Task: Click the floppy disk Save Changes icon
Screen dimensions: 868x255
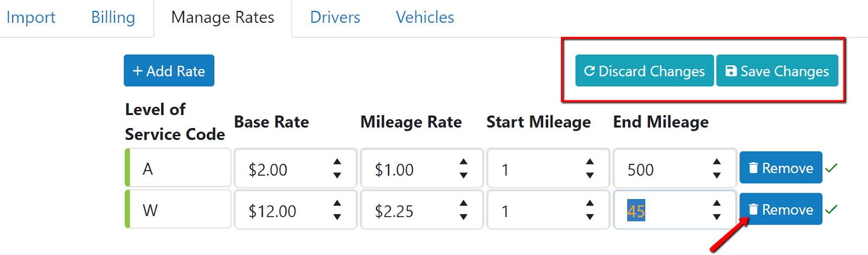Action: pyautogui.click(x=731, y=71)
